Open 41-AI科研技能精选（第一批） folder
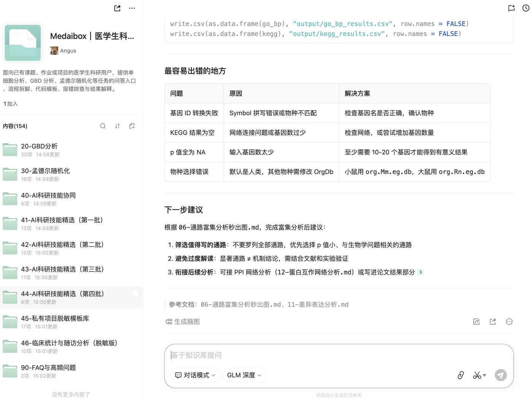This screenshot has width=532, height=399. pos(71,224)
